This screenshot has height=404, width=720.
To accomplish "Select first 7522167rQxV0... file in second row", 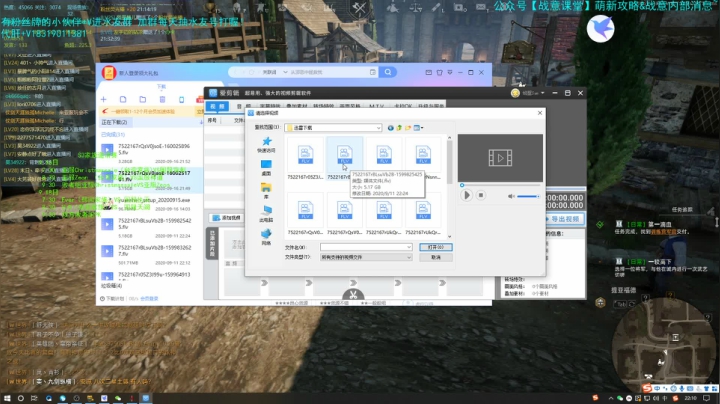I will [x=305, y=216].
